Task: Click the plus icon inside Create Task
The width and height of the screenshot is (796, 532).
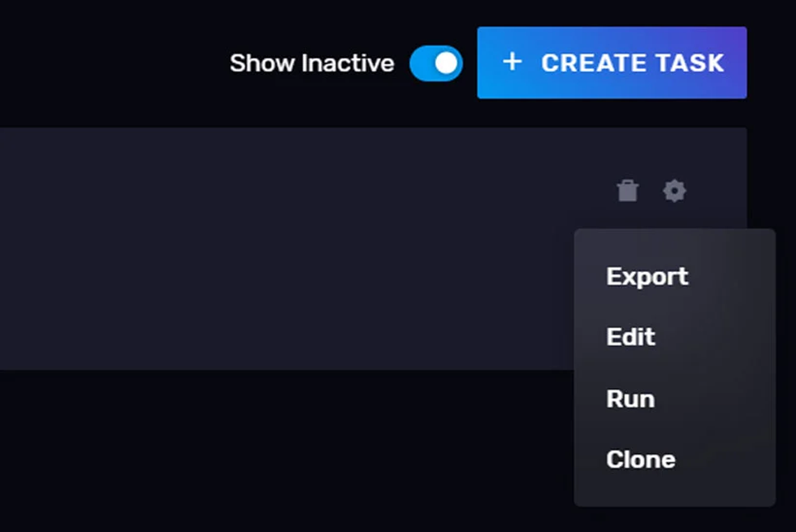Action: [513, 63]
